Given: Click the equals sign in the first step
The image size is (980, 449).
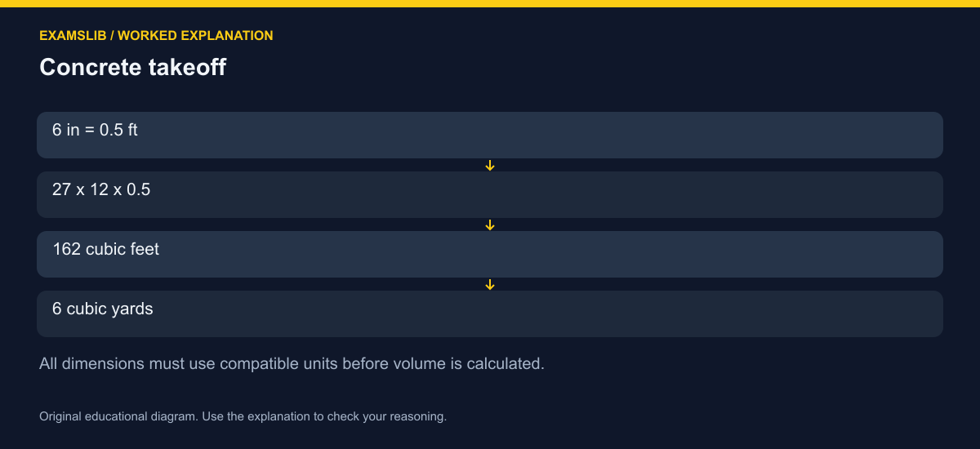Looking at the screenshot, I should point(90,131).
